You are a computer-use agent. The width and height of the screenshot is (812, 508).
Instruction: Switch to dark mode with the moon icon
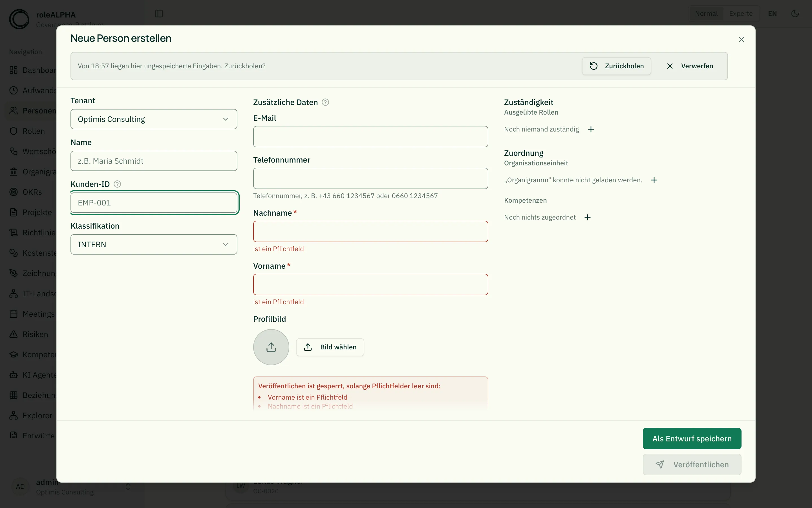795,14
